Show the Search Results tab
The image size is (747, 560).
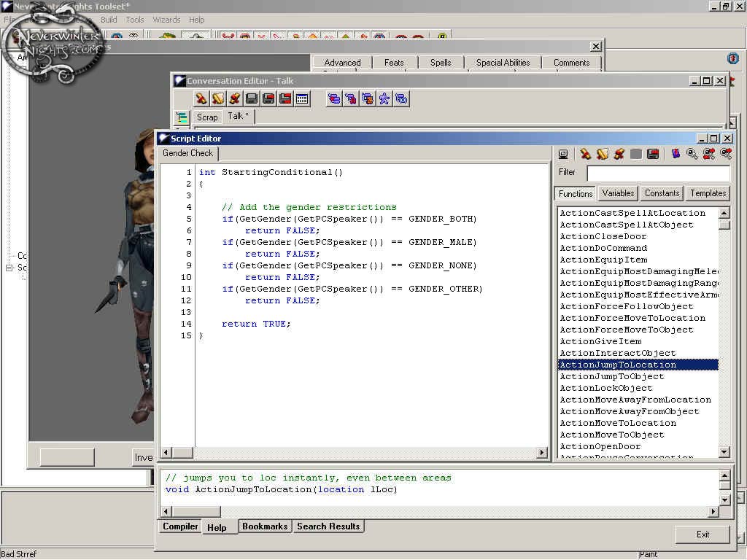[x=328, y=526]
